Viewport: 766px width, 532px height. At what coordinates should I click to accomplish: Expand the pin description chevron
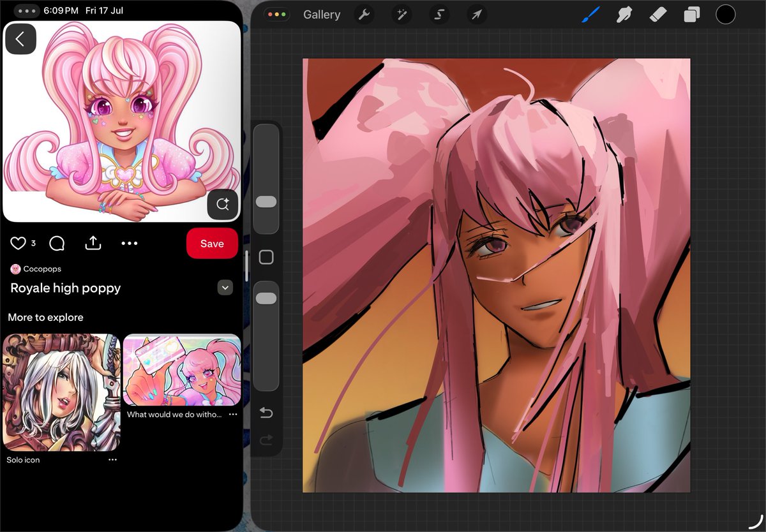[x=225, y=288]
